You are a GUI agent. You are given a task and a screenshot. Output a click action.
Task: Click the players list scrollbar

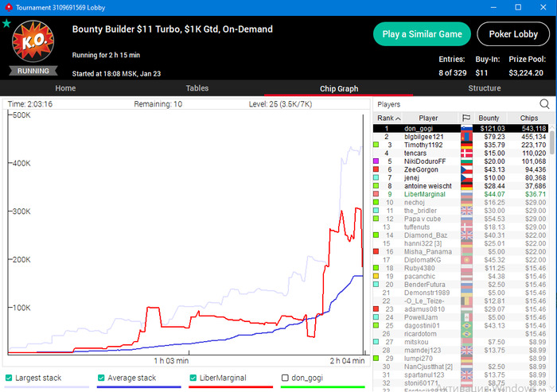coord(552,142)
